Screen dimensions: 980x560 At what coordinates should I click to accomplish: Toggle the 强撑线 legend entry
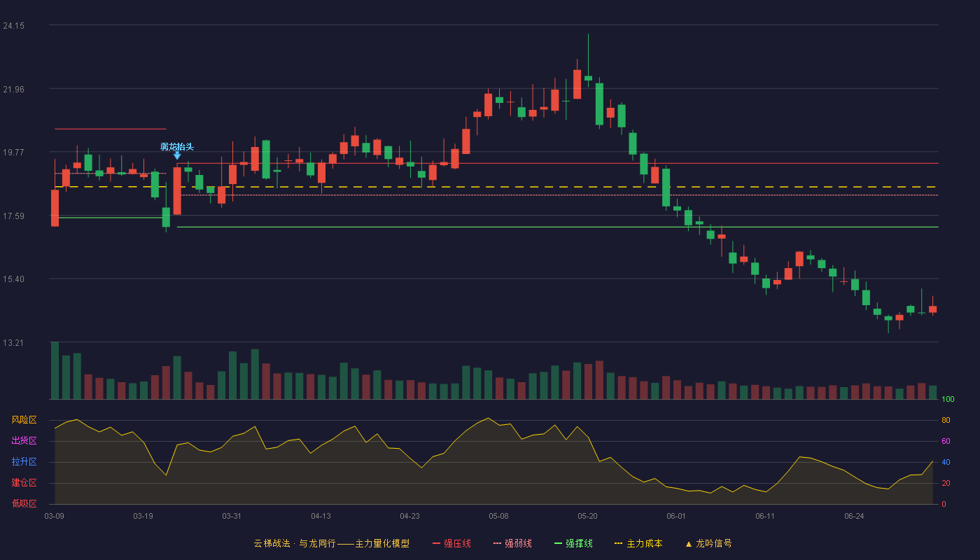(573, 543)
